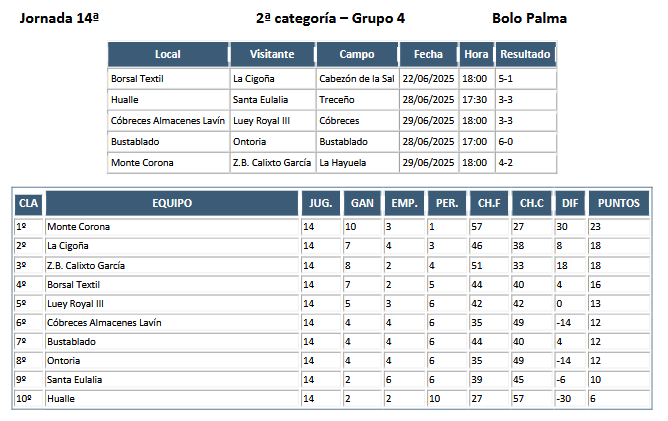
Task: Click the Resultado column header
Action: 525,54
